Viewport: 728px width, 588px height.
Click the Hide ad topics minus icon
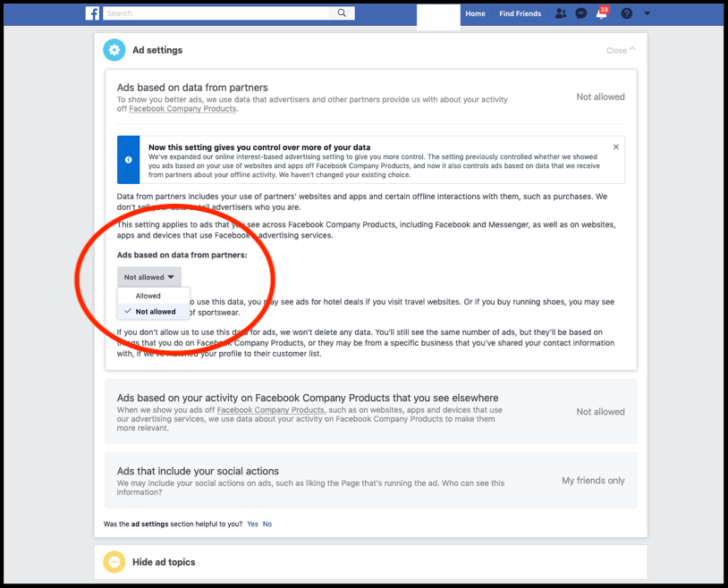tap(114, 562)
